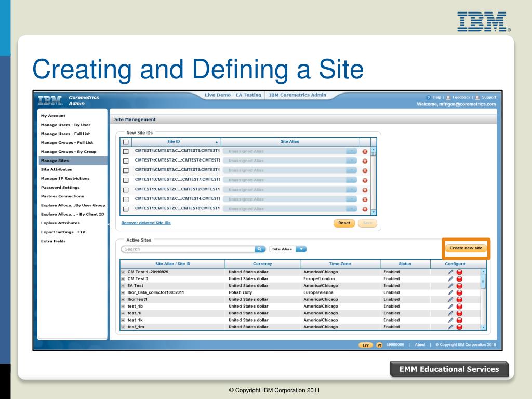Click the red delete icon for CM Test 3
Image resolution: width=532 pixels, height=399 pixels.
point(459,279)
